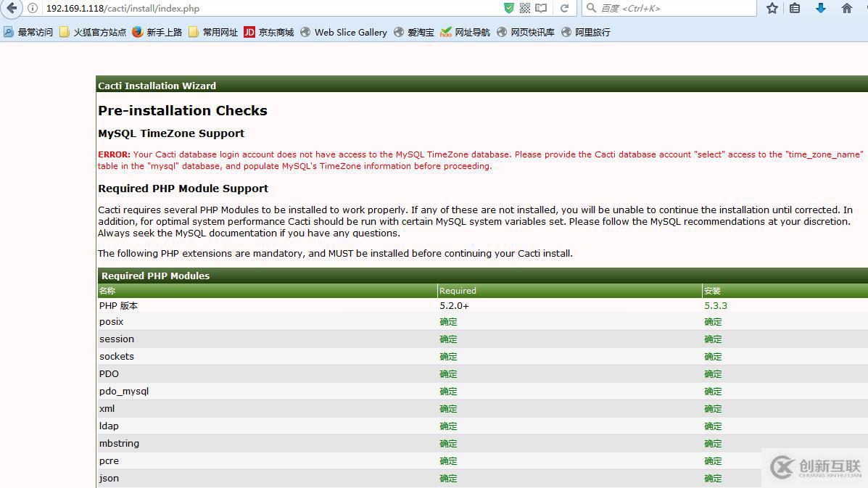Select the Required PHP Module Support heading
Screen dimensions: 868x488
(x=183, y=189)
